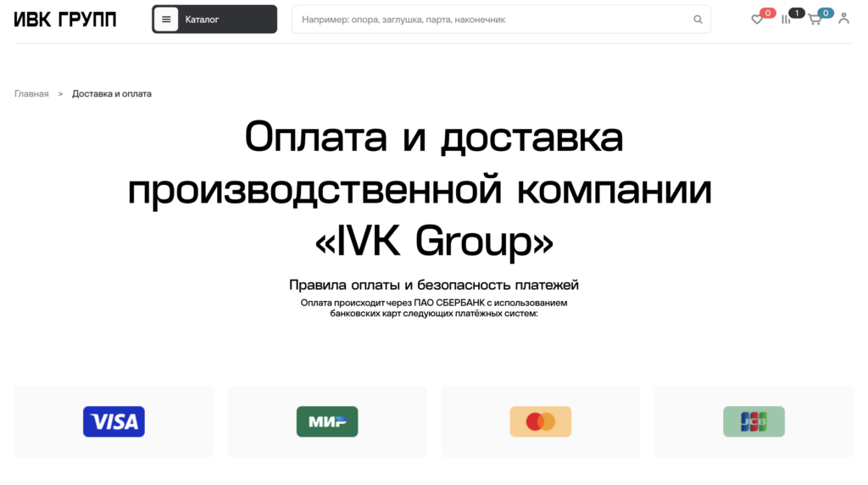The height and width of the screenshot is (485, 868).
Task: Click the red favorites counter badge
Action: pyautogui.click(x=768, y=13)
